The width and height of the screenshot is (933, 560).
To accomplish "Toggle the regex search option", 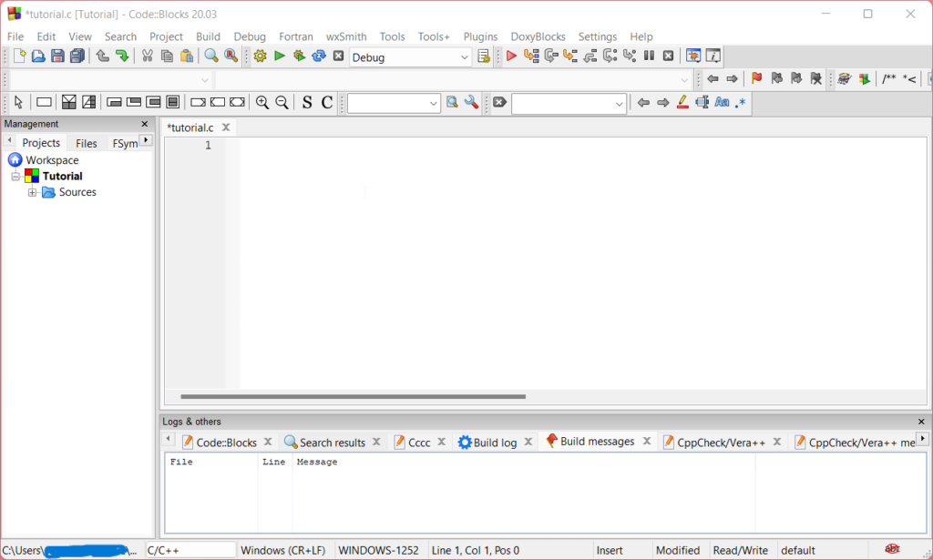I will tap(740, 102).
